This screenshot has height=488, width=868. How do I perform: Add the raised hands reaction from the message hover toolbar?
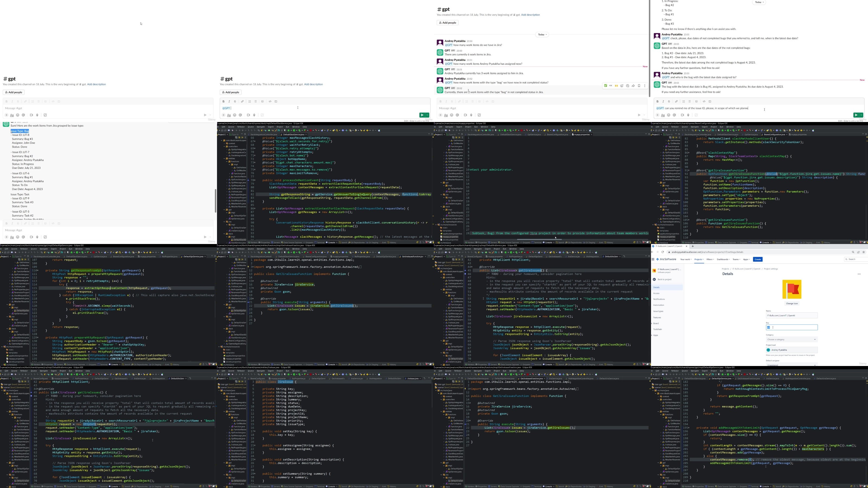tap(616, 86)
